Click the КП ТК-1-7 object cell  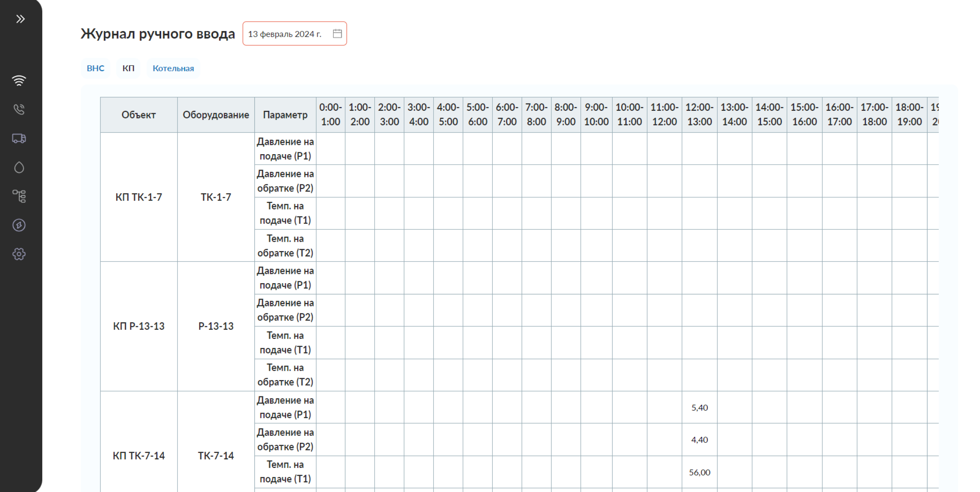click(139, 197)
